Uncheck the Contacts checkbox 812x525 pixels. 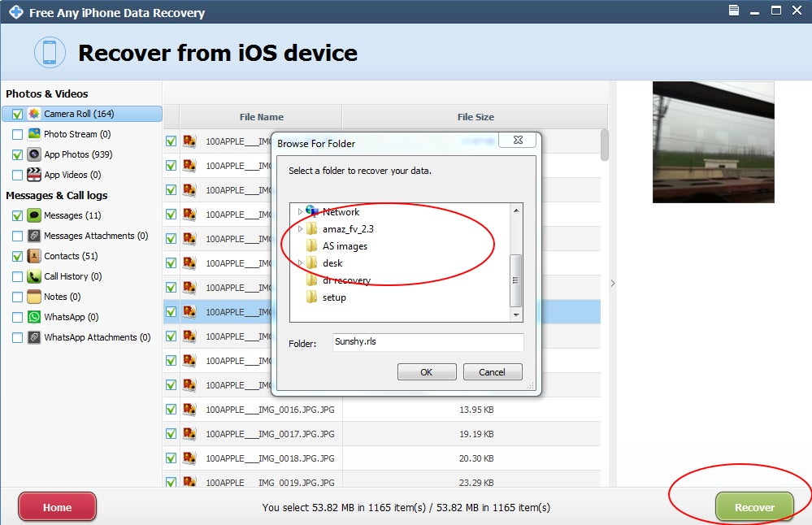point(17,256)
